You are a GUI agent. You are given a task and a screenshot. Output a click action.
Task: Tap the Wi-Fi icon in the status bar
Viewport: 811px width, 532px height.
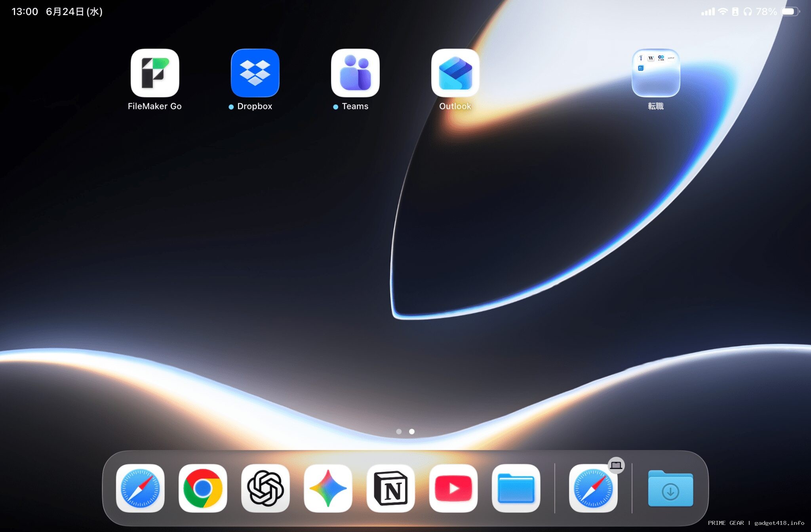point(723,11)
